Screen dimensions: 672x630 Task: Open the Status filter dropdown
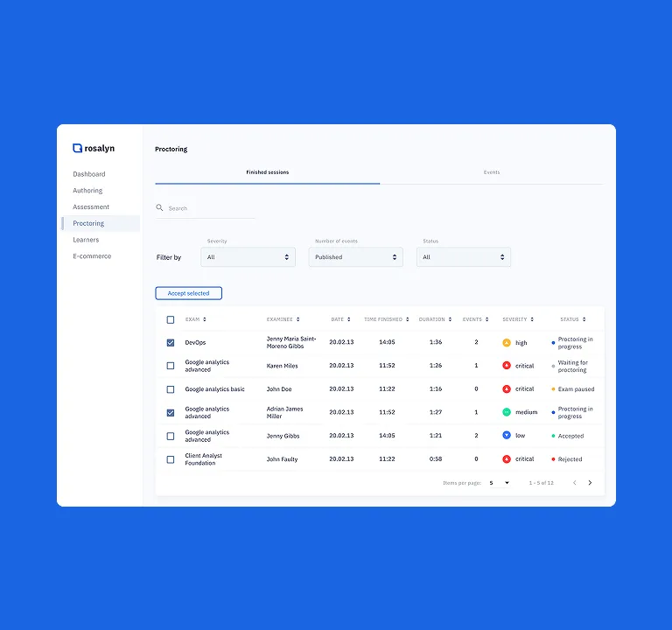[x=464, y=257]
